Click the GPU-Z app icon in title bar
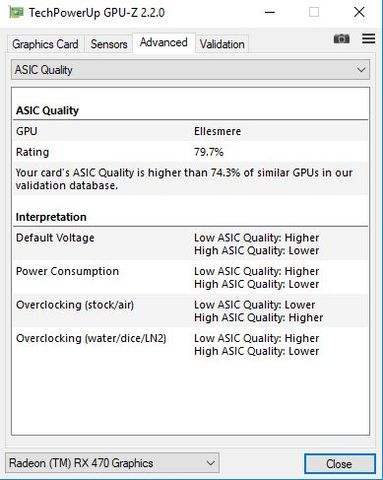The width and height of the screenshot is (383, 480). coord(16,13)
